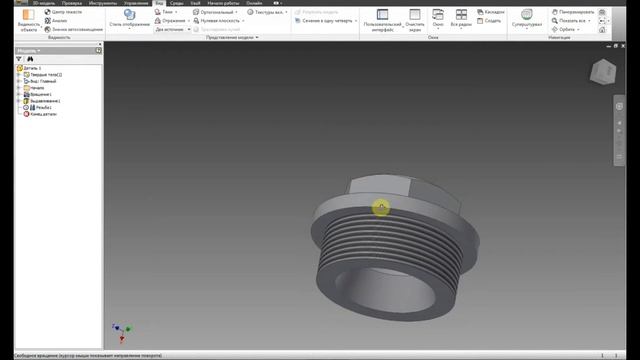Click the New window (Создать) button
The width and height of the screenshot is (640, 360).
click(x=489, y=20)
